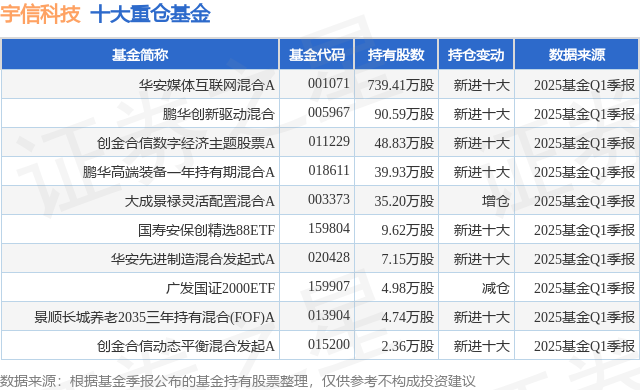This screenshot has width=640, height=390.
Task: Click fund code 018611
Action: coord(329,171)
